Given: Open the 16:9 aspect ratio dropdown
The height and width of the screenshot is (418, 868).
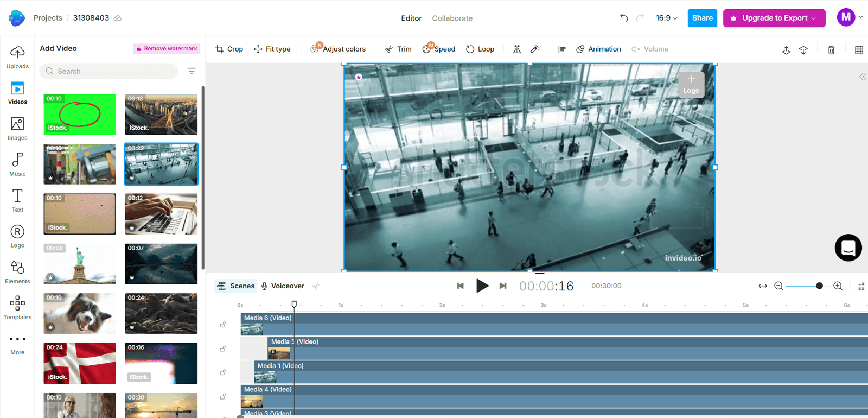Looking at the screenshot, I should coord(666,18).
